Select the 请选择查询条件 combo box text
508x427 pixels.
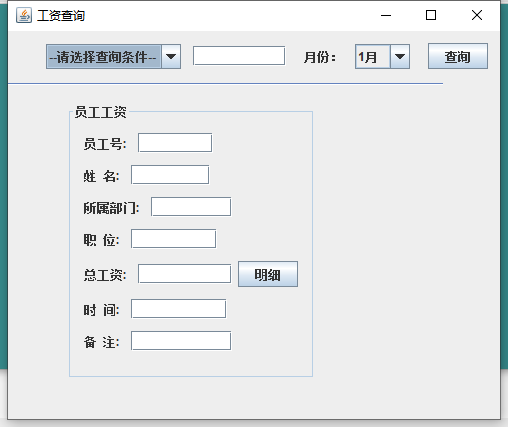coord(104,57)
